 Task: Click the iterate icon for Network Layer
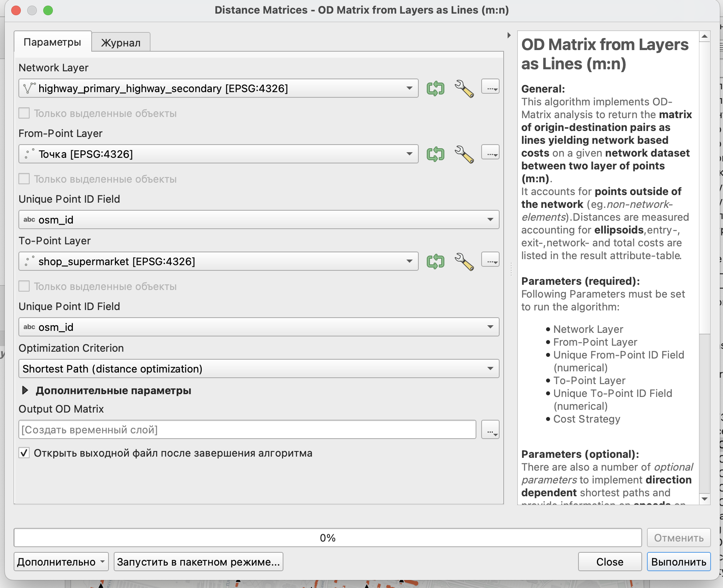(x=435, y=88)
